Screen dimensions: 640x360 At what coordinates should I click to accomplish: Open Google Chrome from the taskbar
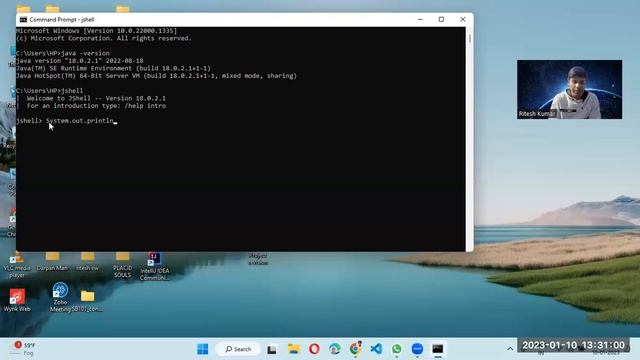[356, 349]
